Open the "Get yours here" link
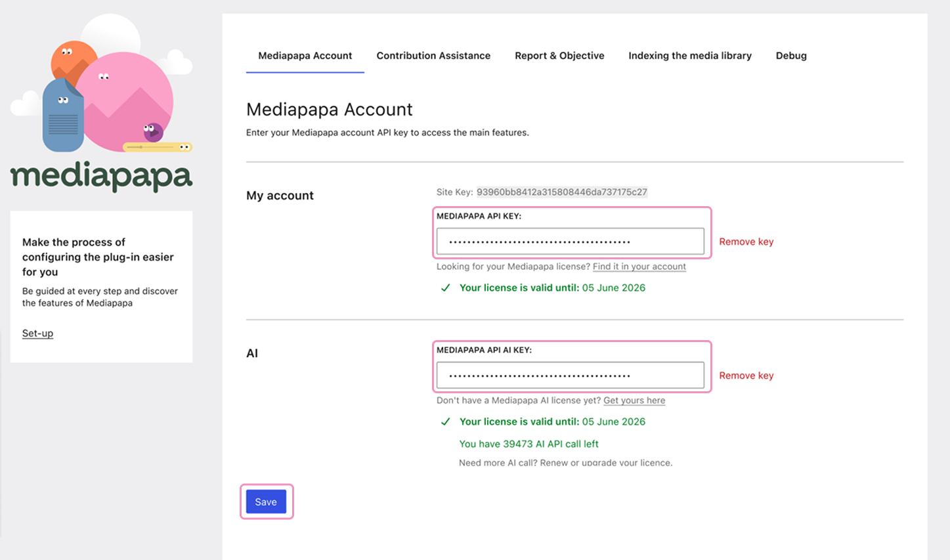Viewport: 950px width, 560px height. 634,400
